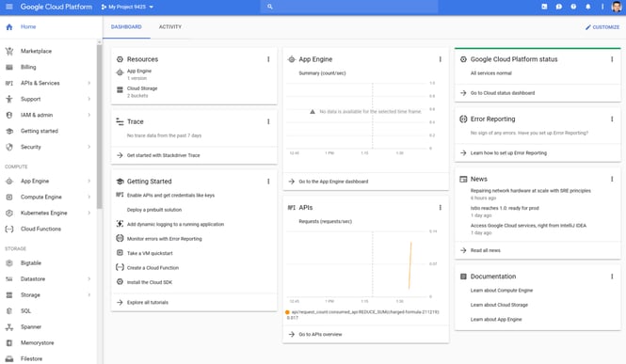Click Go to APIs overview link
626x364 pixels.
(x=320, y=334)
